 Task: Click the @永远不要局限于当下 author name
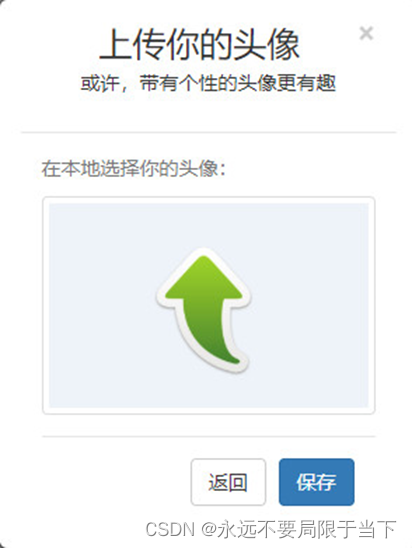299,529
